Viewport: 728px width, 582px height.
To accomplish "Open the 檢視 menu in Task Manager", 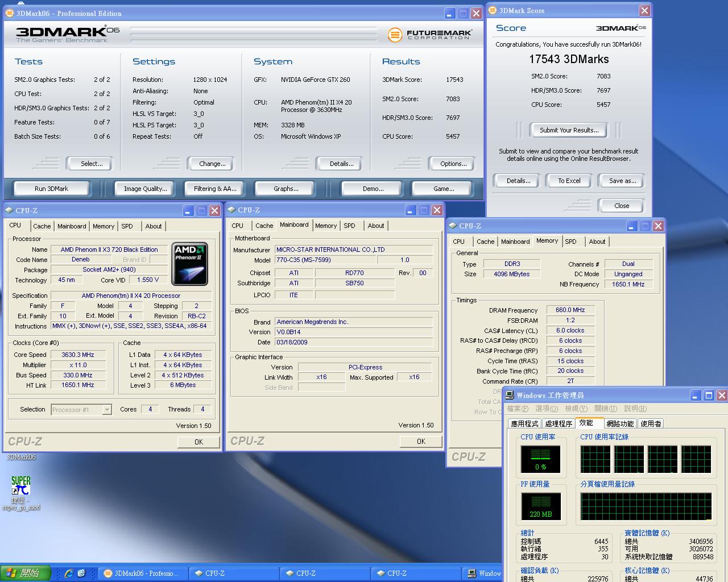I will pos(576,409).
